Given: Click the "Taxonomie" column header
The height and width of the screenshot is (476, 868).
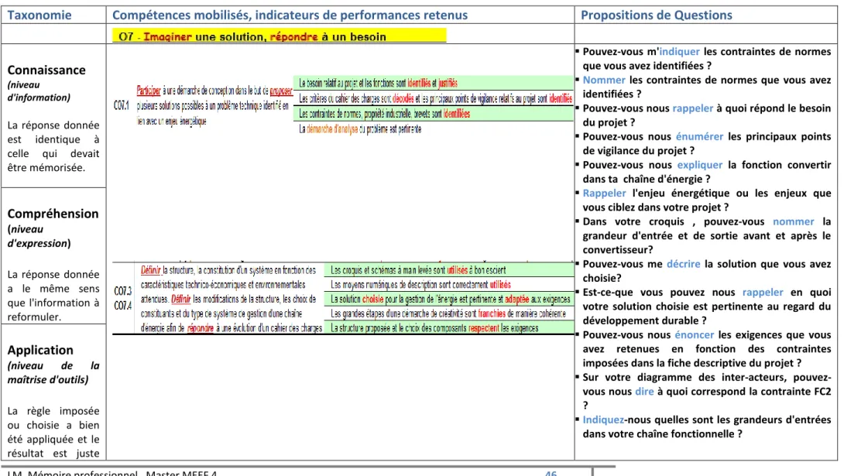Looking at the screenshot, I should point(39,15).
